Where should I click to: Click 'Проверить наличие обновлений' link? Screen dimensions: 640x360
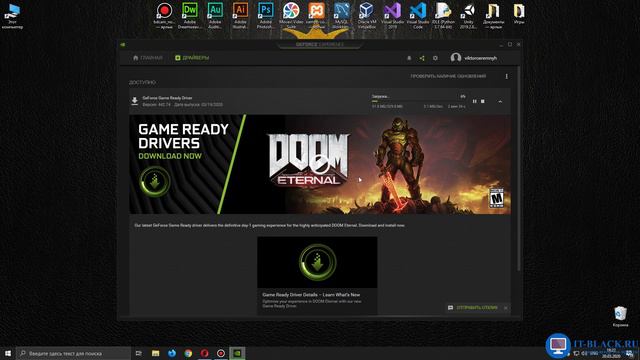coord(448,76)
